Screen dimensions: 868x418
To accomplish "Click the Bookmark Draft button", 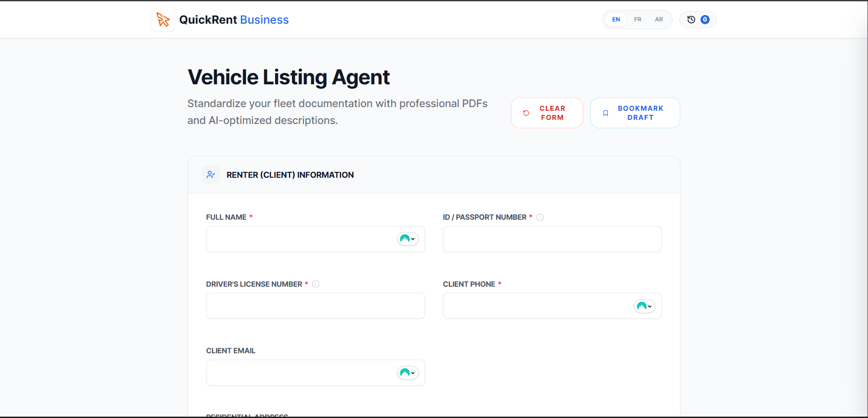I will point(635,113).
